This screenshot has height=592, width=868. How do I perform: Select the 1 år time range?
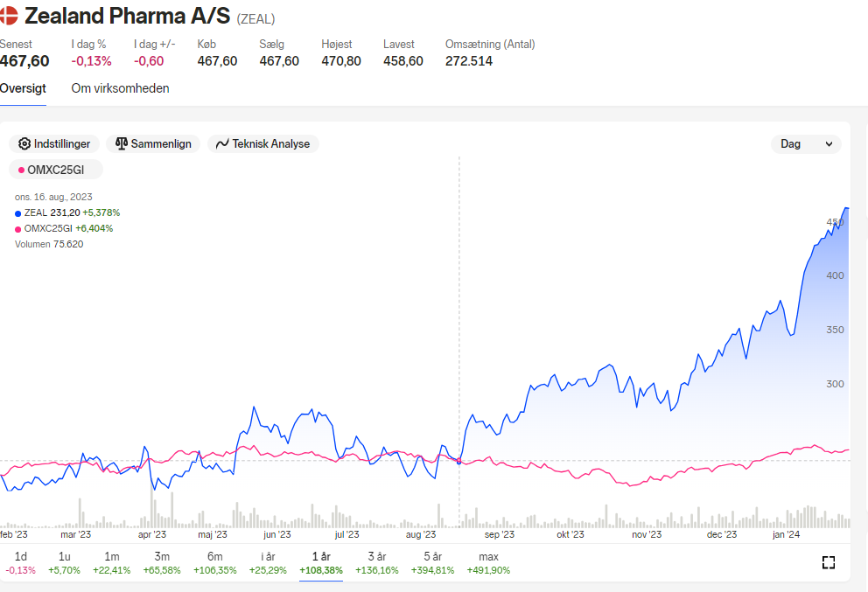coord(321,562)
